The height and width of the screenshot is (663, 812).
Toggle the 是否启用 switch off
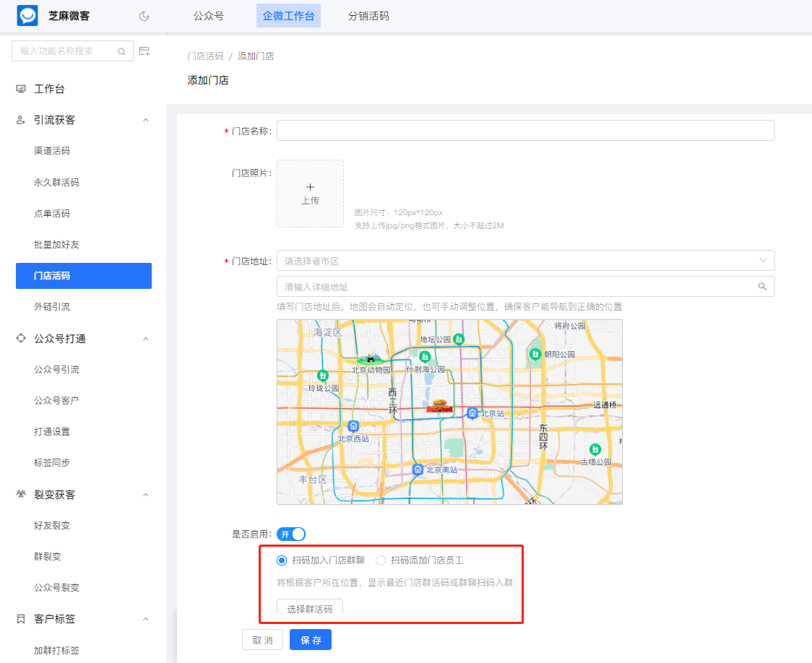point(291,534)
